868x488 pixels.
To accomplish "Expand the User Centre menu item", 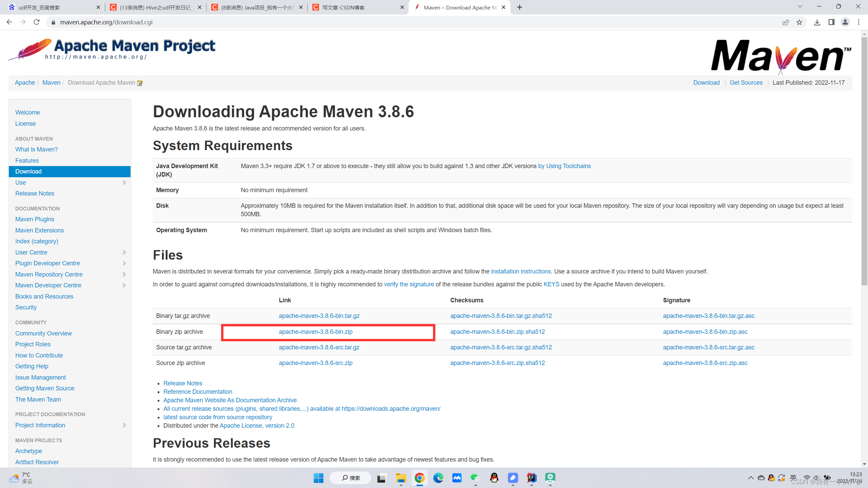I will 124,252.
